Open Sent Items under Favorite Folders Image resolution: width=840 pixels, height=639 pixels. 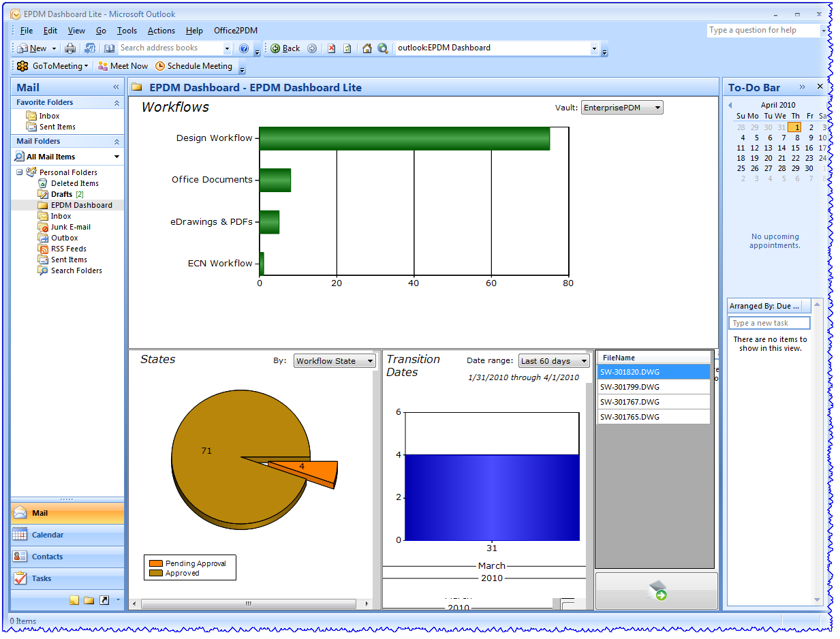pyautogui.click(x=57, y=127)
